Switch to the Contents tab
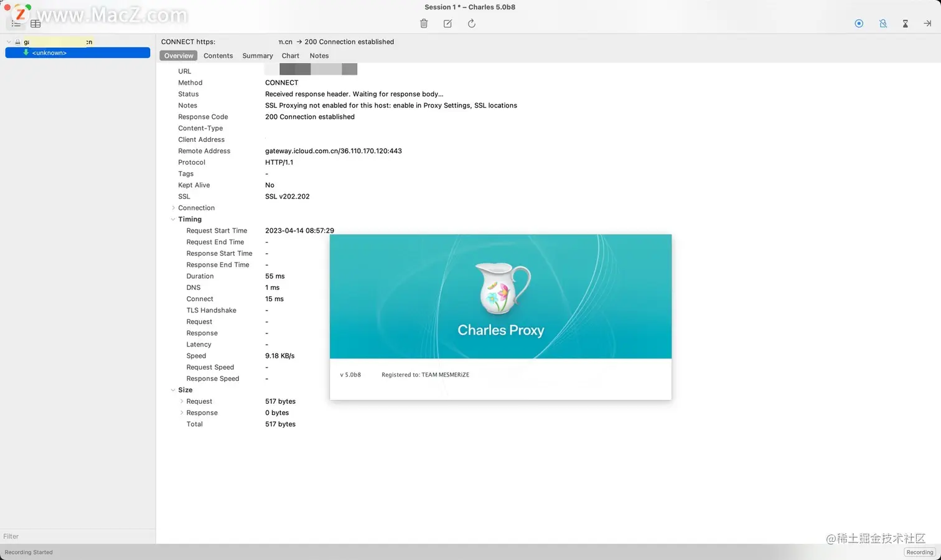The height and width of the screenshot is (560, 941). tap(218, 55)
